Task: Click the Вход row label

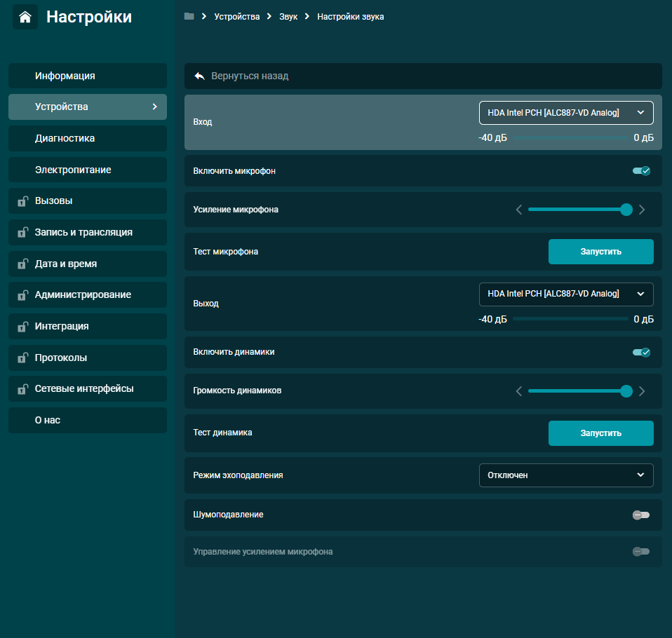Action: 203,122
